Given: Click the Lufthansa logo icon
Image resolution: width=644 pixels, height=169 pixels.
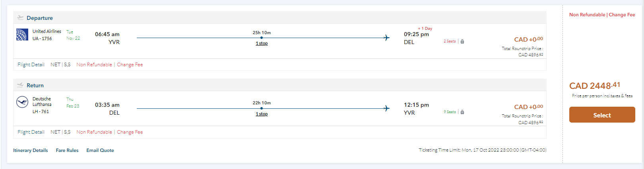Looking at the screenshot, I should (x=22, y=102).
